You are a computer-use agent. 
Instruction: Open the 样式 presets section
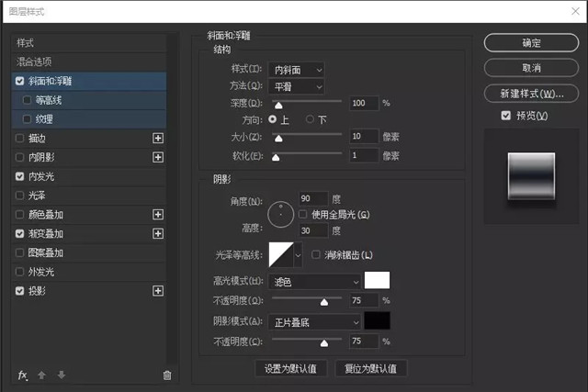[89, 43]
